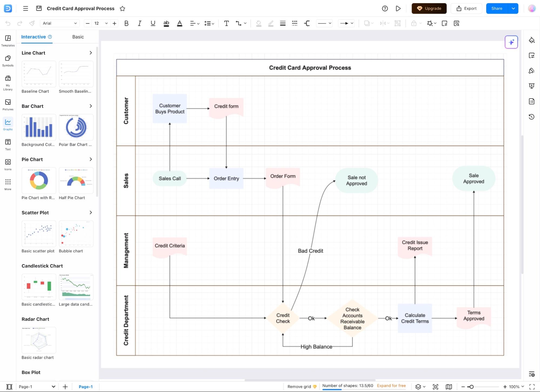Viewport: 540px width, 392px height.
Task: Toggle italic formatting
Action: click(139, 23)
